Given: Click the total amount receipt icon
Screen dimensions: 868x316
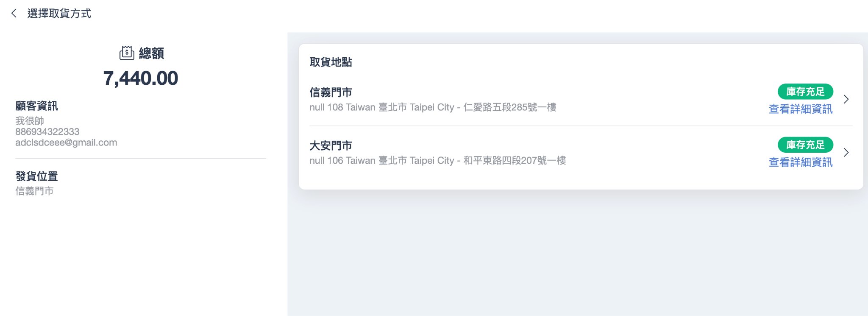Looking at the screenshot, I should click(127, 53).
